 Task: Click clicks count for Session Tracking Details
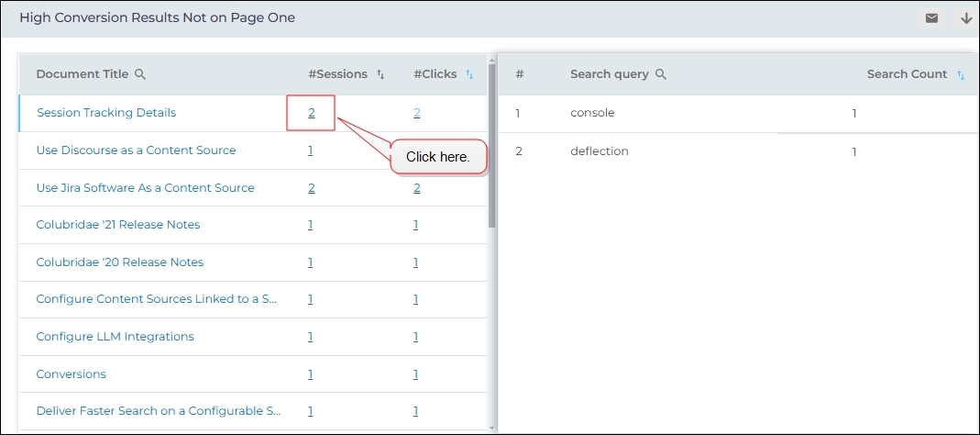point(416,113)
